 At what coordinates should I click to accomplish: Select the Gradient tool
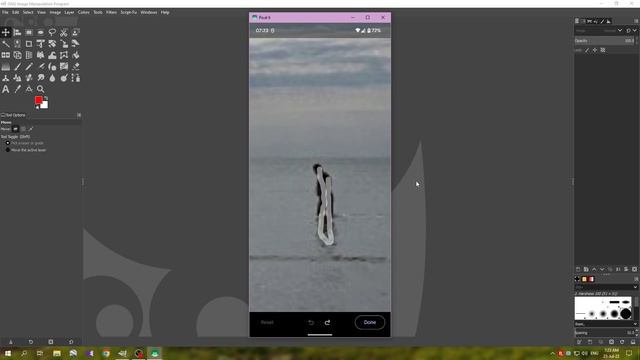click(6, 67)
